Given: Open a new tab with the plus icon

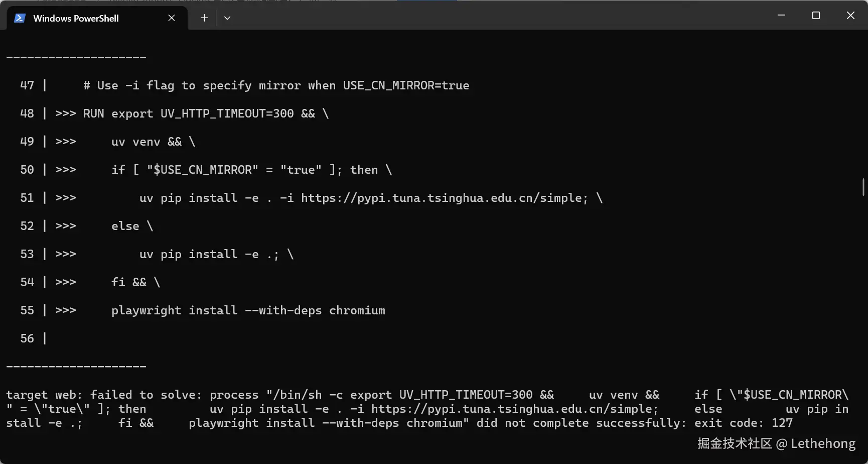Looking at the screenshot, I should [x=204, y=18].
